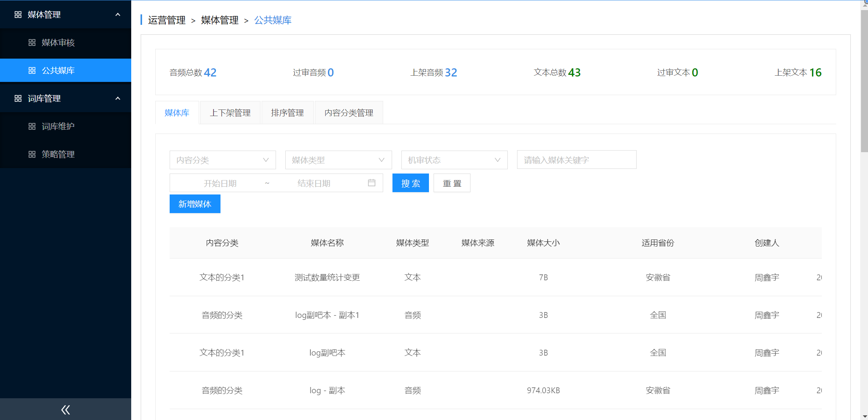Click the page vertical scrollbar thumb
This screenshot has width=868, height=420.
click(864, 82)
